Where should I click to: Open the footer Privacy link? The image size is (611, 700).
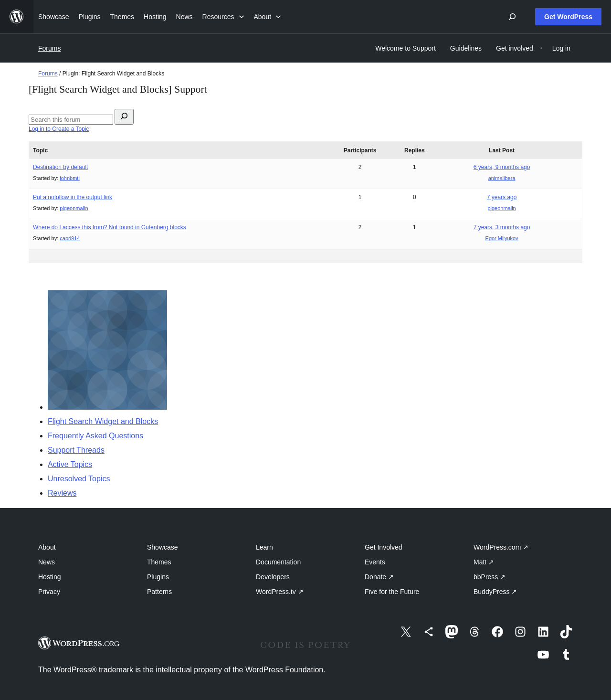[49, 592]
